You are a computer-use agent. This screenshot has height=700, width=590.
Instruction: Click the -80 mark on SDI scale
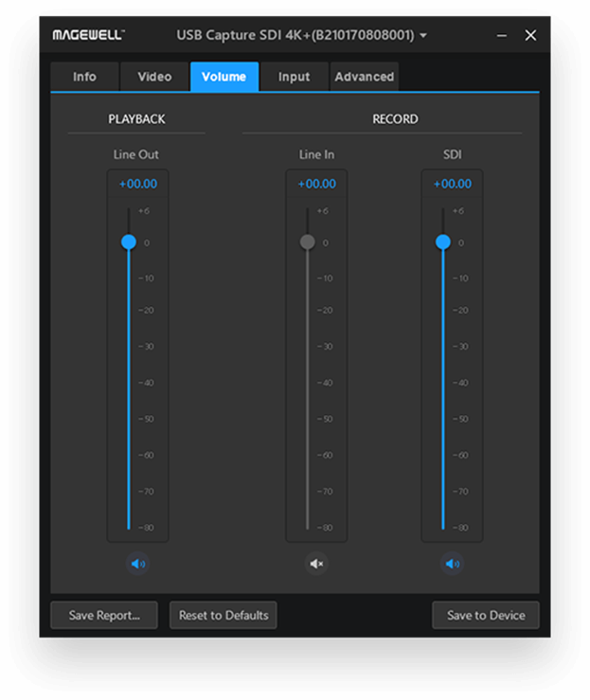pyautogui.click(x=460, y=528)
